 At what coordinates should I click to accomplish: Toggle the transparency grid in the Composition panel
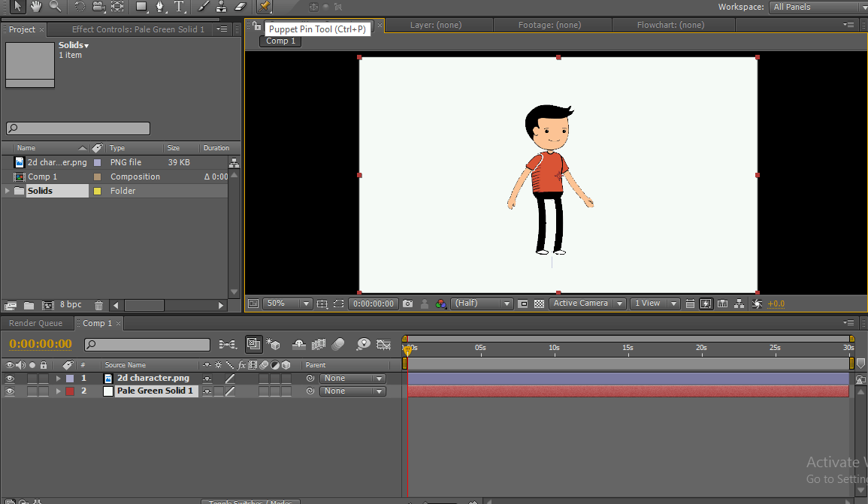click(539, 303)
